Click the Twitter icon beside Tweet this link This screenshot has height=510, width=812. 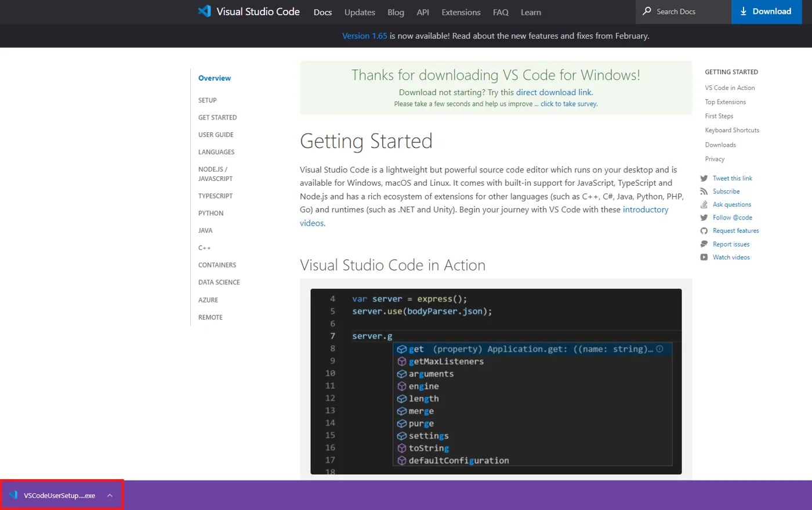click(704, 179)
